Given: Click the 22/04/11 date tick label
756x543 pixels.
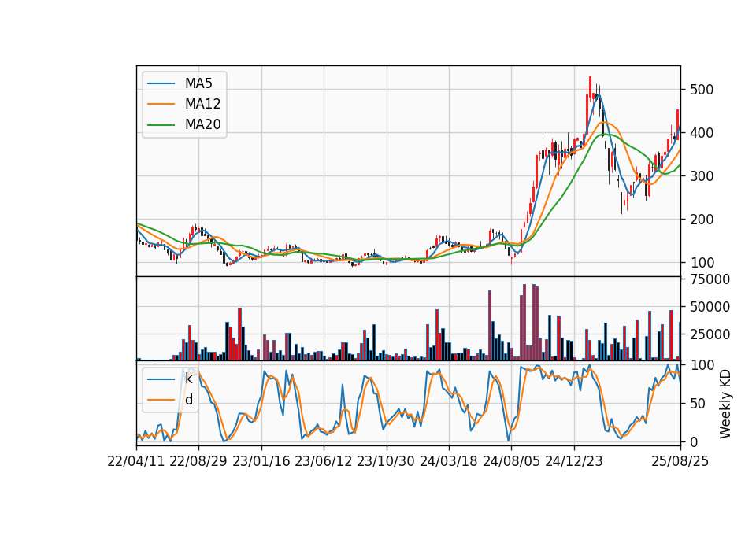Looking at the screenshot, I should [x=136, y=461].
